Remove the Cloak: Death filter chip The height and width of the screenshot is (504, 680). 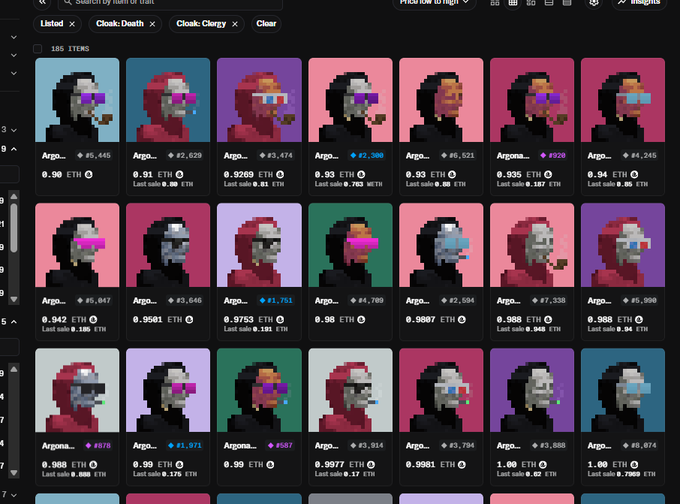152,24
